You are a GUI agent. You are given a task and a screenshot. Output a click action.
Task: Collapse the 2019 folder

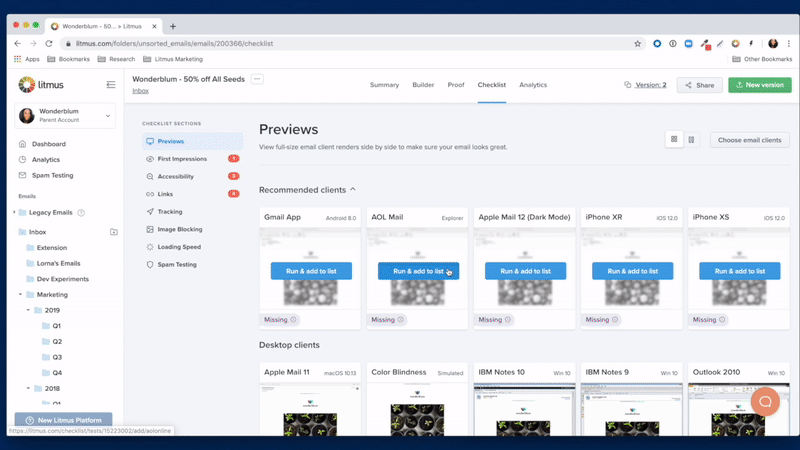pyautogui.click(x=28, y=310)
